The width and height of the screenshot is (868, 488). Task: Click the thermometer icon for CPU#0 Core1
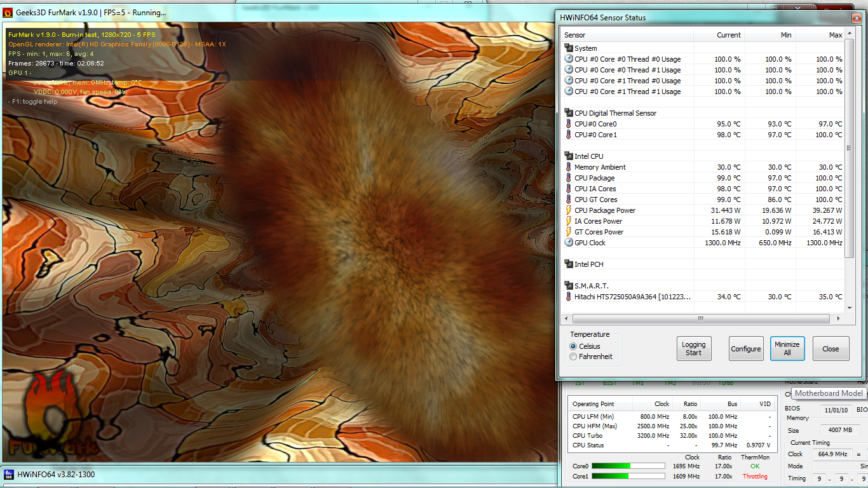click(x=569, y=135)
